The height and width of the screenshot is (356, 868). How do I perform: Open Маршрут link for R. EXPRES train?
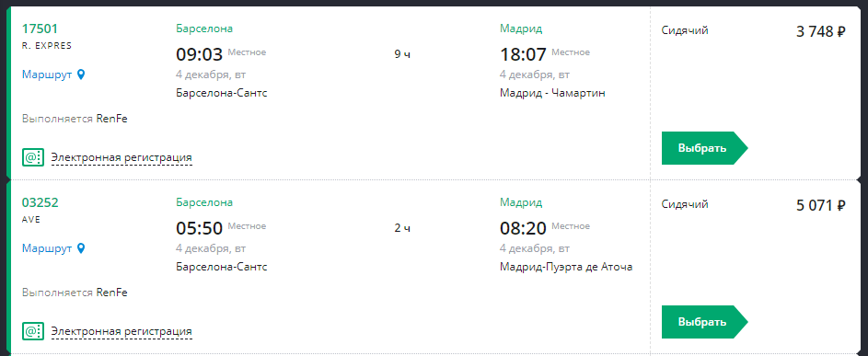[x=47, y=75]
